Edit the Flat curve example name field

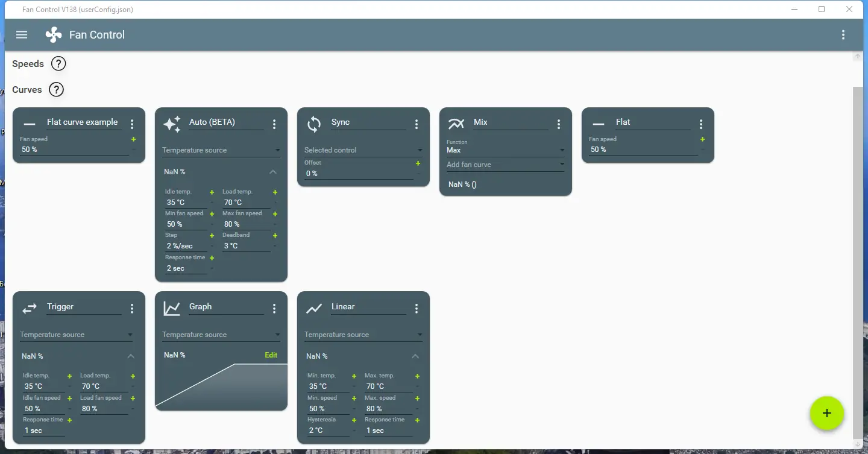click(83, 122)
